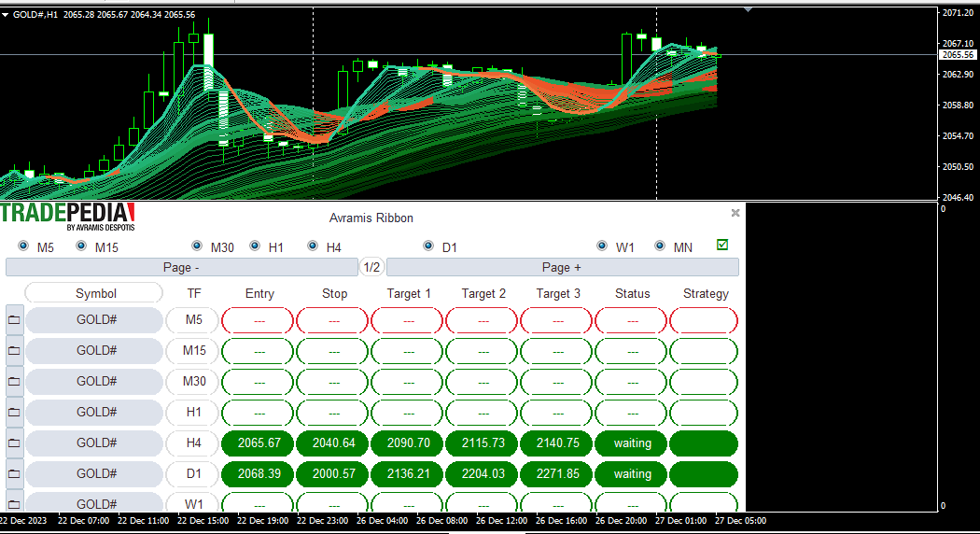Select the M30 timeframe radio button
This screenshot has height=534, width=980.
tap(197, 246)
